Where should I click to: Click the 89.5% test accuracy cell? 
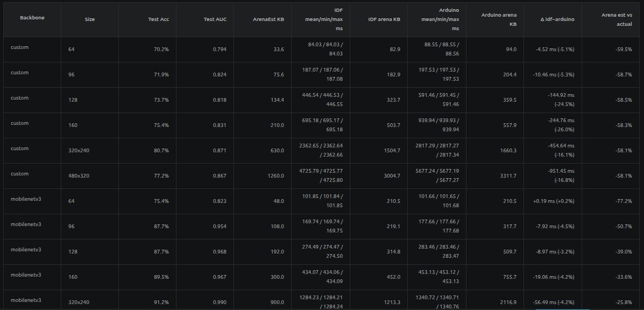coord(161,277)
